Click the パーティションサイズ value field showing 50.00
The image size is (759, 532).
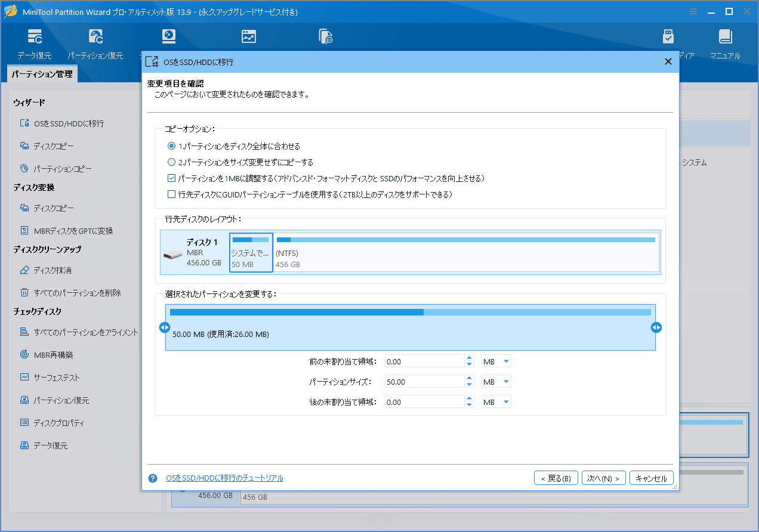point(424,382)
